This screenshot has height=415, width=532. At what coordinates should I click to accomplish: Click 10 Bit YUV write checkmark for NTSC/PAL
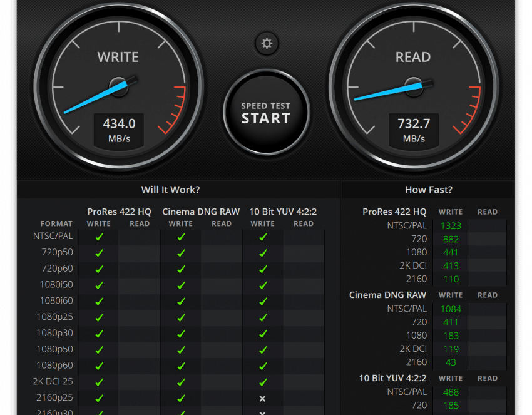point(263,237)
